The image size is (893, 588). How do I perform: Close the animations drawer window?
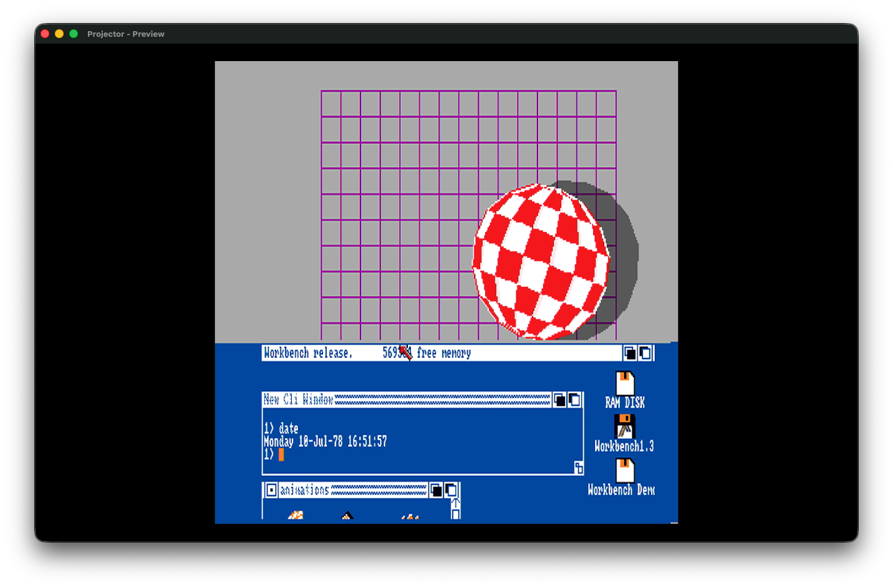tap(271, 490)
